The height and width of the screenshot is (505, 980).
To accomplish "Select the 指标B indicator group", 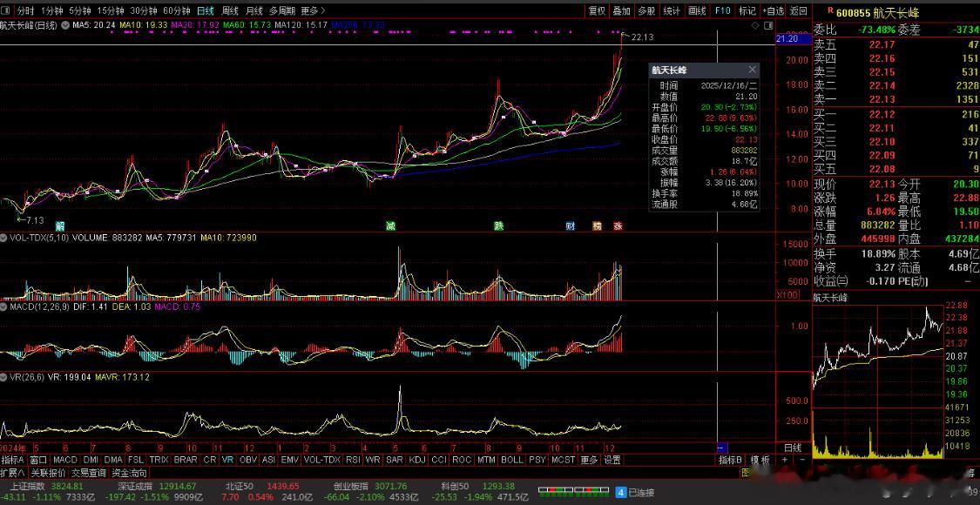I will (730, 460).
